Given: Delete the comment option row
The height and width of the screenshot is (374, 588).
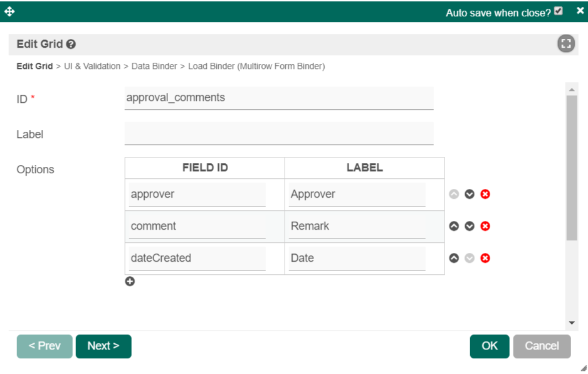Looking at the screenshot, I should click(x=485, y=227).
